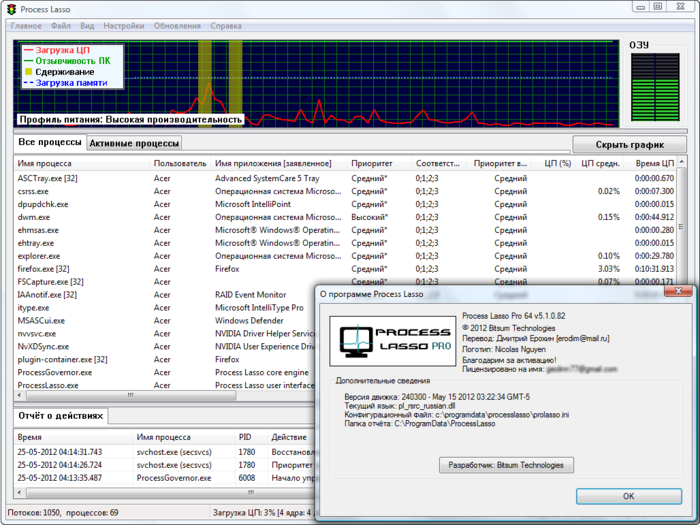Click the Отзывчивость ПК legend entry
This screenshot has width=700, height=525.
click(x=67, y=61)
